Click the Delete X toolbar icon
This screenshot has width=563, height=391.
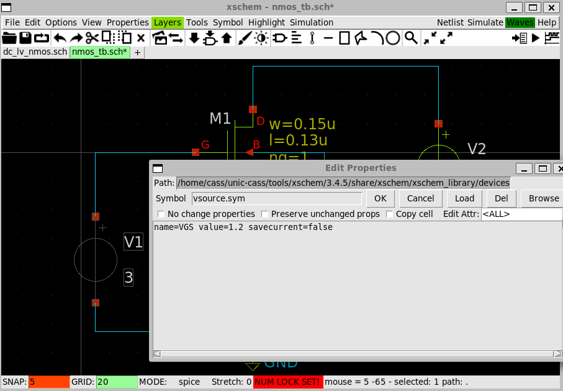click(141, 38)
